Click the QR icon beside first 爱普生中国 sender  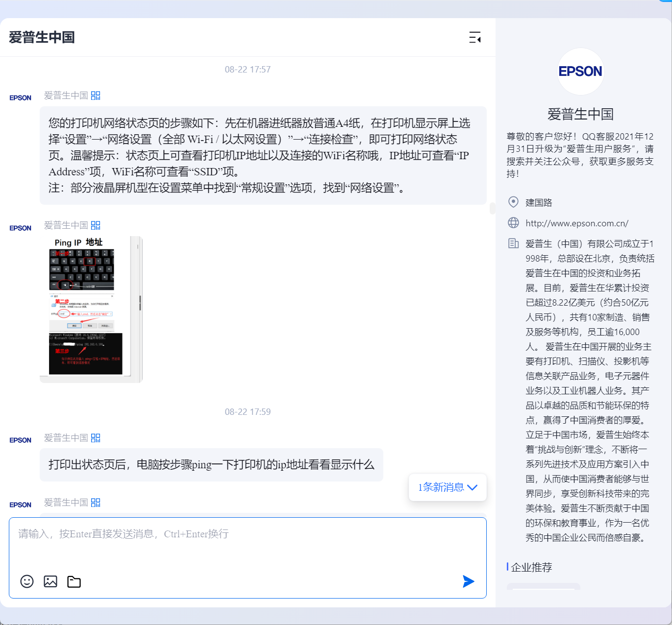tap(96, 96)
